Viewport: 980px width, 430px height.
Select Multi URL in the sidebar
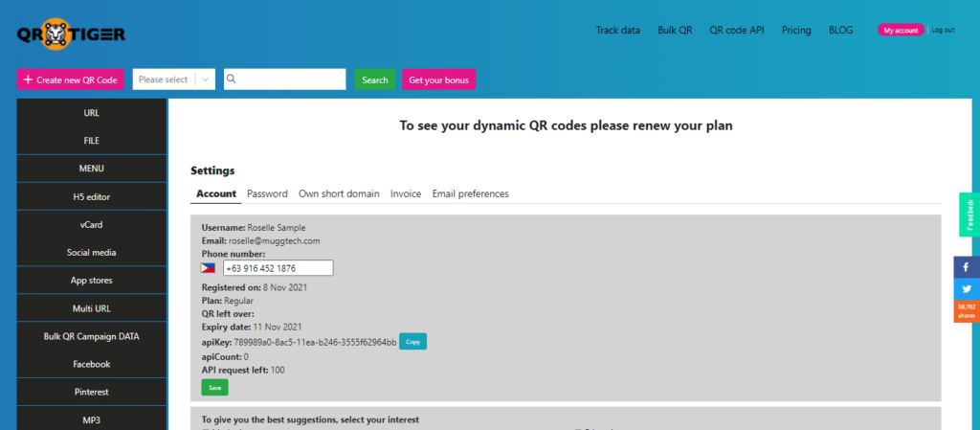pyautogui.click(x=91, y=308)
